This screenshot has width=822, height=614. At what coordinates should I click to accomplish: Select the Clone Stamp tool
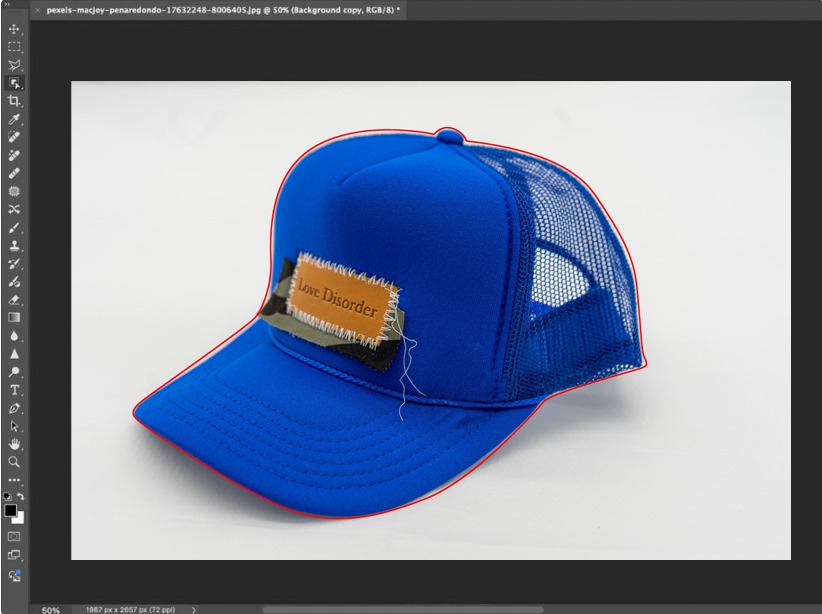point(14,245)
